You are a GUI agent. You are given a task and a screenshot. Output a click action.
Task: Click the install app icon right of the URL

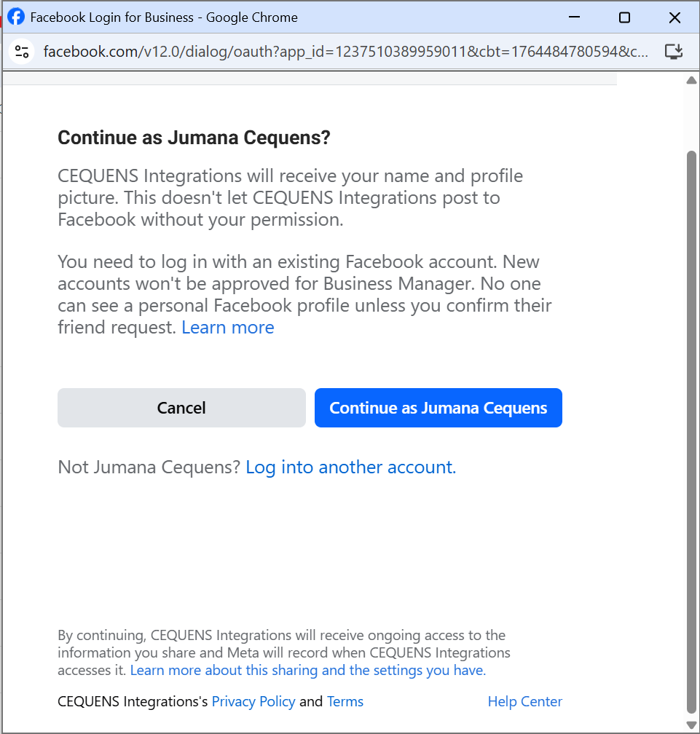click(x=673, y=51)
